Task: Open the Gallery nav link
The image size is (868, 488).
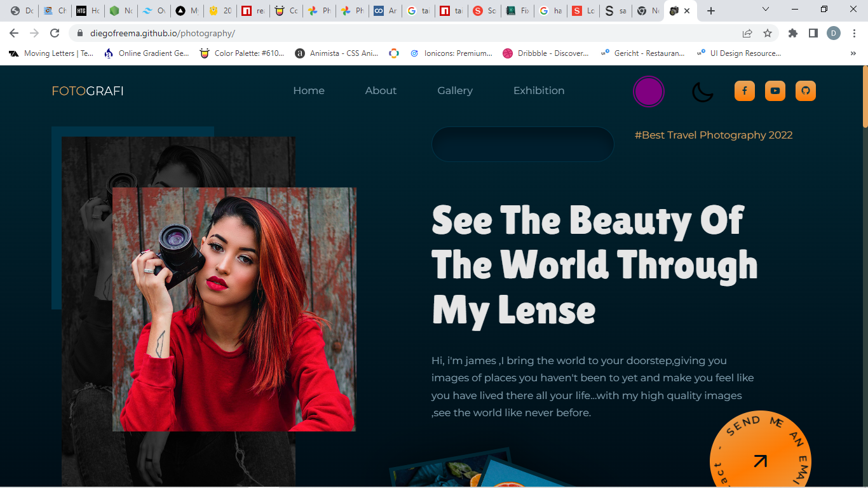Action: [455, 91]
